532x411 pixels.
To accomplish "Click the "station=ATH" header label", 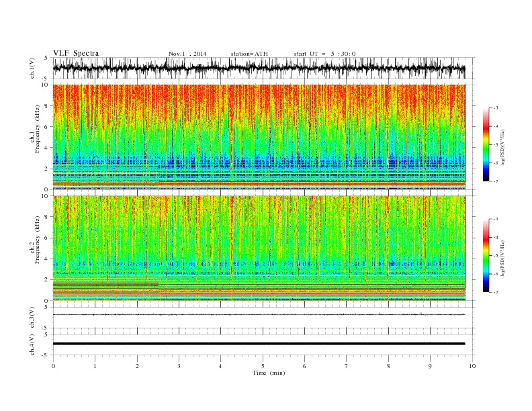I will (x=249, y=54).
